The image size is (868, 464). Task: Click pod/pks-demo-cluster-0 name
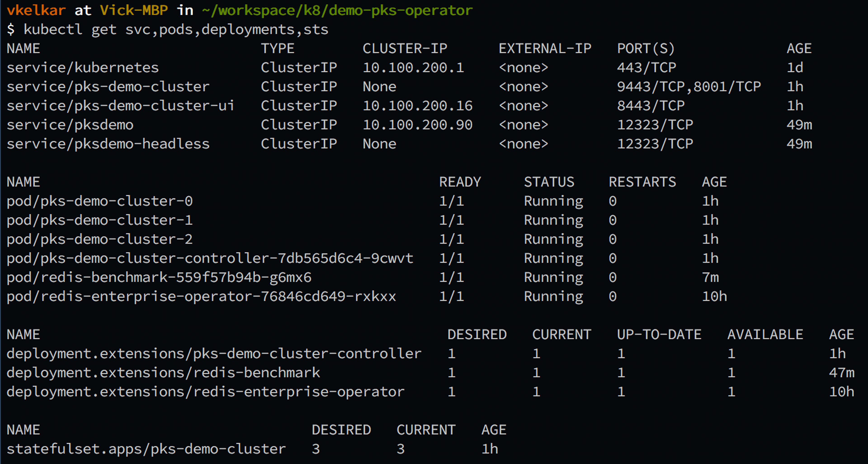pos(99,201)
